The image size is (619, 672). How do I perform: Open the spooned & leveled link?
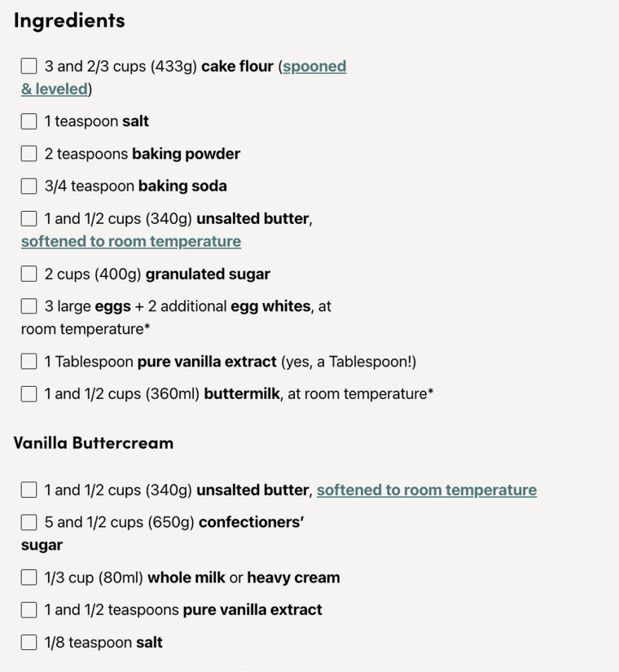point(314,66)
